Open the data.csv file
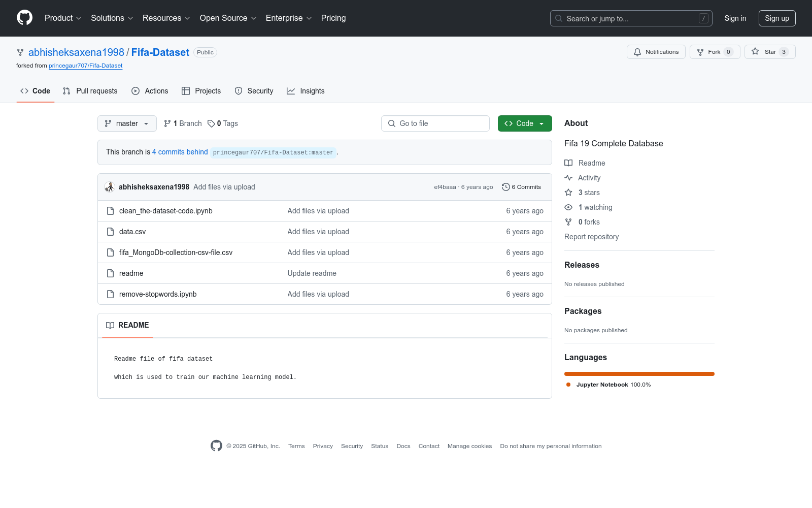The image size is (812, 508). 132,232
